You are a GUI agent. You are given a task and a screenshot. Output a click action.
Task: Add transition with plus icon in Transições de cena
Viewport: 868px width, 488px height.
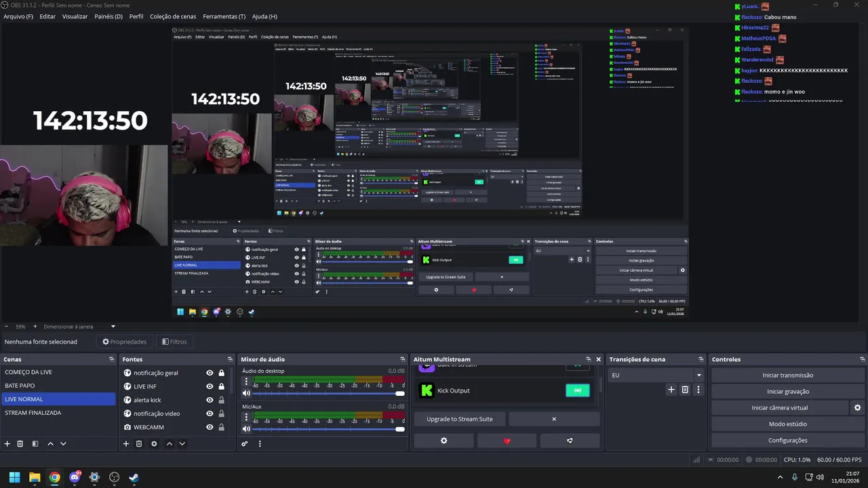pyautogui.click(x=671, y=390)
